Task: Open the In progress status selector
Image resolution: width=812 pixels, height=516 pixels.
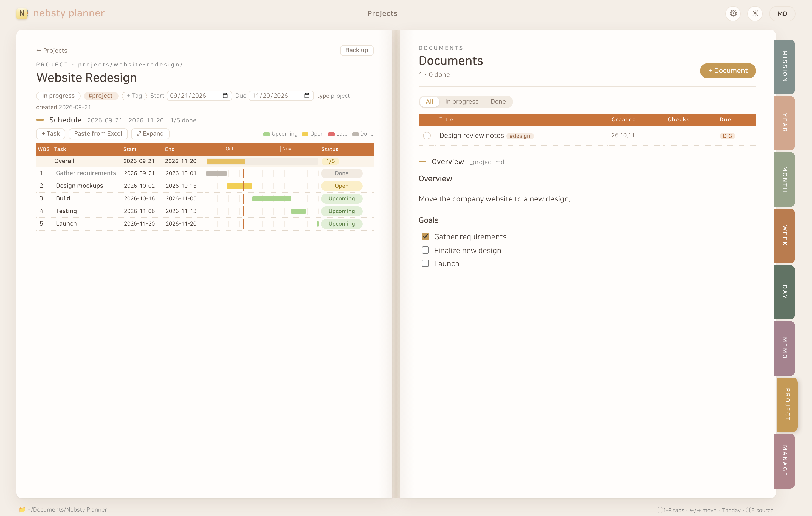Action: point(58,96)
